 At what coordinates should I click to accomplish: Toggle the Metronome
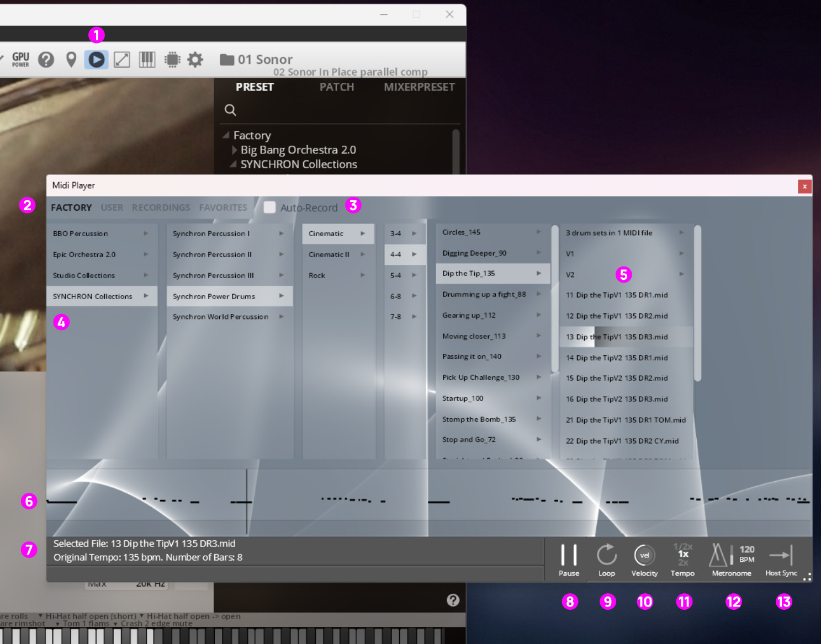point(719,556)
